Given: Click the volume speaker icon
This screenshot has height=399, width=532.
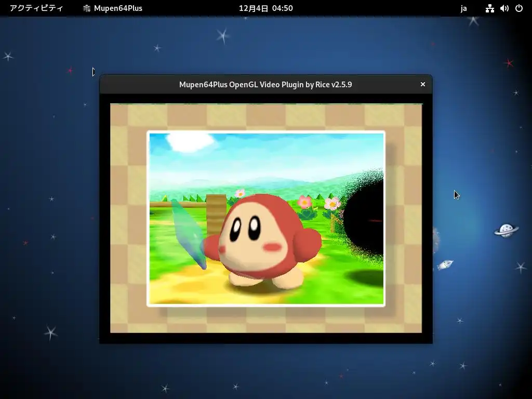Looking at the screenshot, I should (504, 8).
